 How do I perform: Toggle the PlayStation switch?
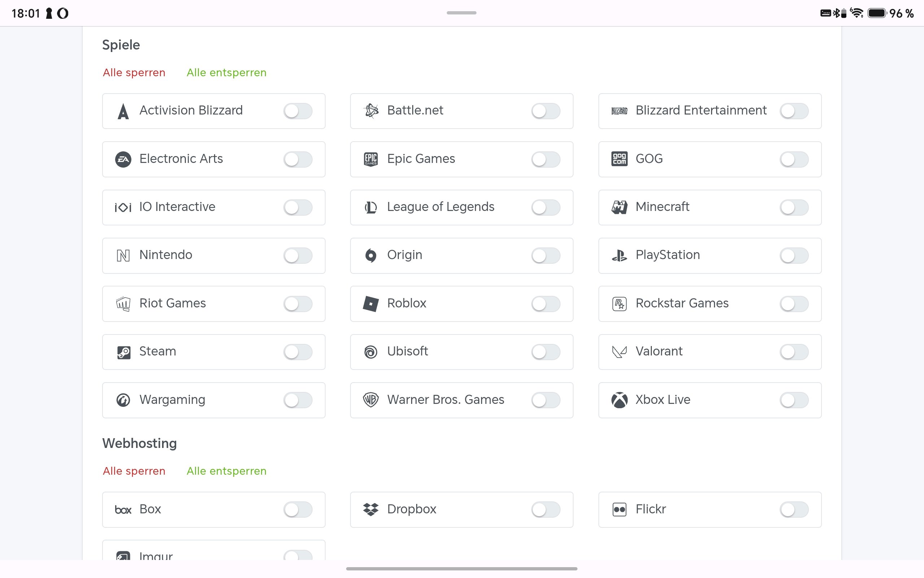(794, 256)
